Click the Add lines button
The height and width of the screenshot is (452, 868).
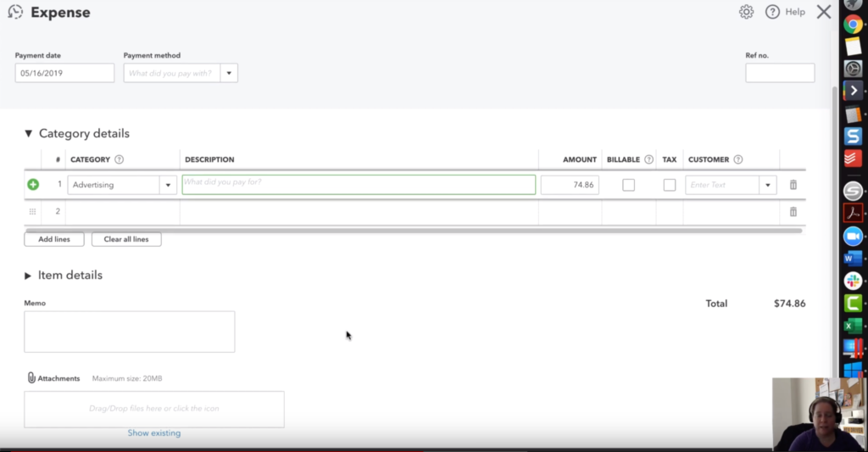coord(54,239)
